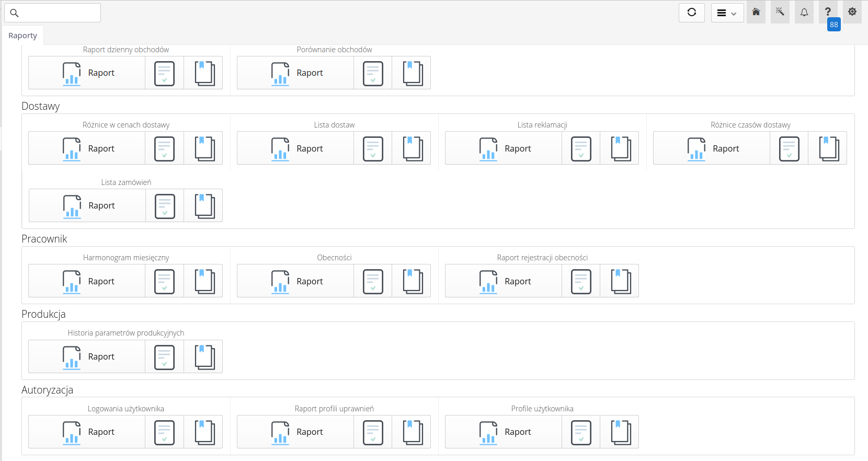Go to home via house icon

(x=756, y=12)
